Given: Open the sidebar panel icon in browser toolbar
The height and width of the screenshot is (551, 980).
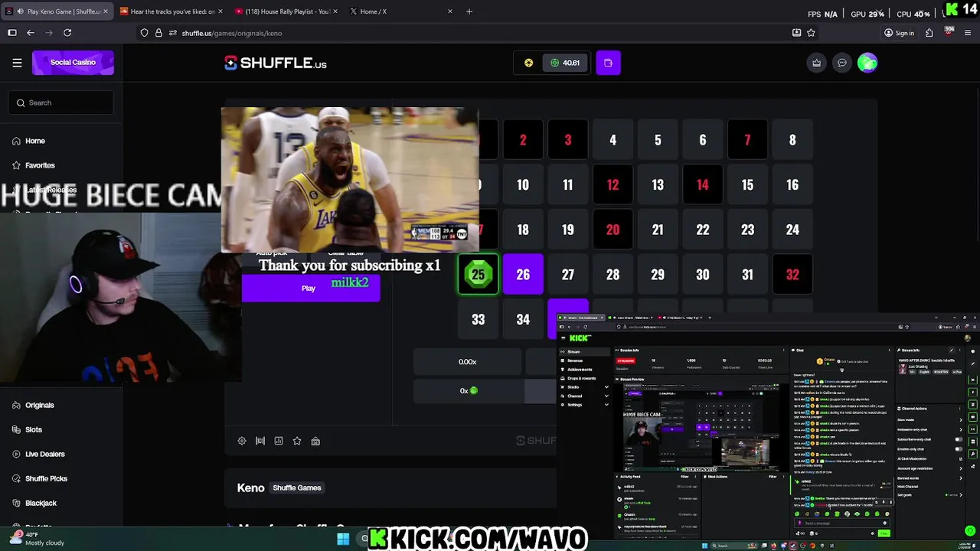Looking at the screenshot, I should coord(12,33).
